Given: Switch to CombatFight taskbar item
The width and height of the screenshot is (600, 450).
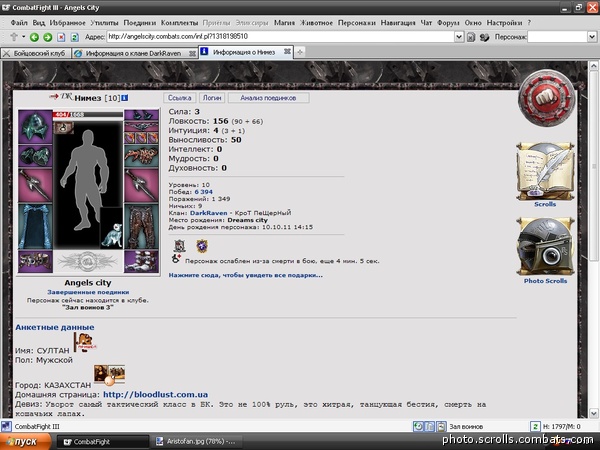Looking at the screenshot, I should (x=103, y=442).
